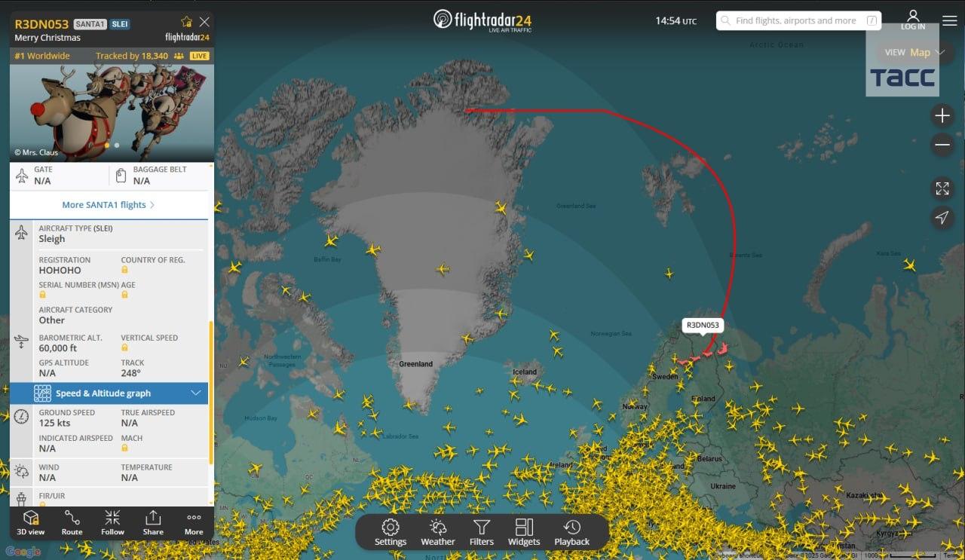Image resolution: width=965 pixels, height=560 pixels.
Task: Toggle fullscreen map view
Action: coord(942,188)
